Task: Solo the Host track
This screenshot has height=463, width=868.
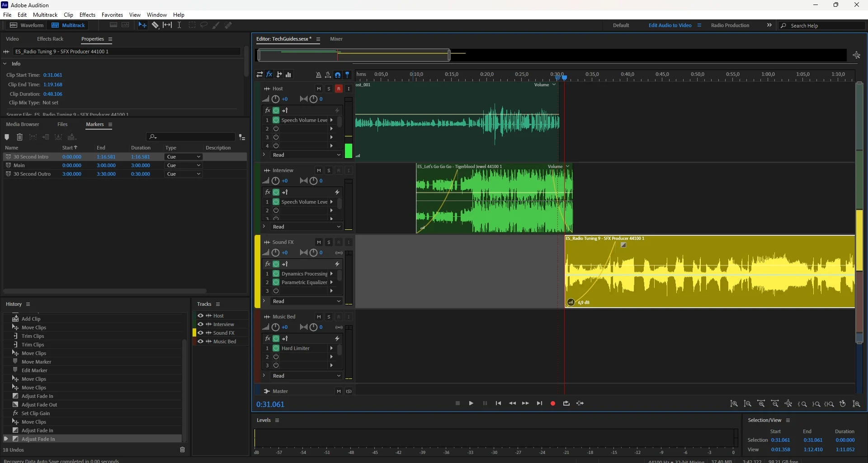Action: pyautogui.click(x=329, y=89)
